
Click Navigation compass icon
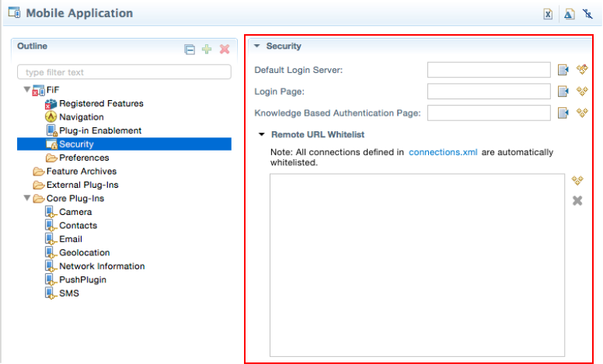click(51, 116)
